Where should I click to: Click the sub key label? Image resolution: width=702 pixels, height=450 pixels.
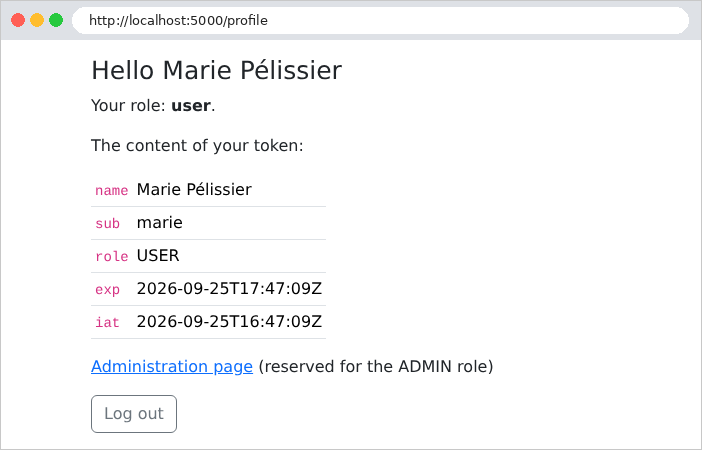[x=107, y=223]
